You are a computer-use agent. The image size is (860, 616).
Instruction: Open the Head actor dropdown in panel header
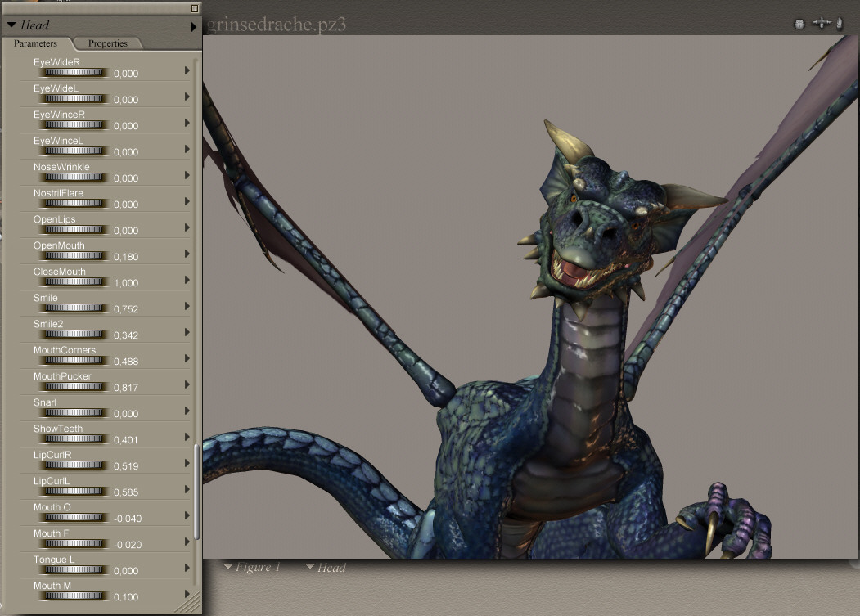coord(11,25)
